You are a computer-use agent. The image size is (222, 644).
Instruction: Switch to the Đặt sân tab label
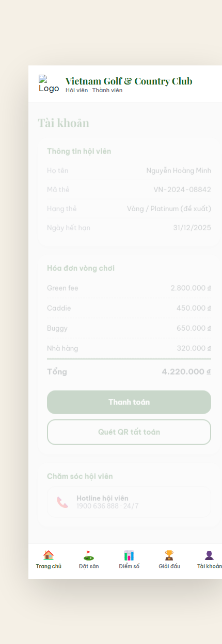89,566
